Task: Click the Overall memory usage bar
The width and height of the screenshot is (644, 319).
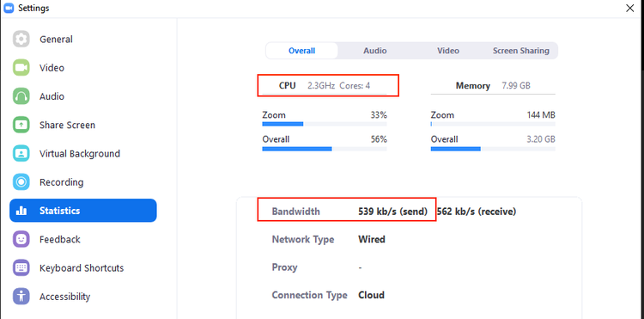Action: click(x=493, y=149)
